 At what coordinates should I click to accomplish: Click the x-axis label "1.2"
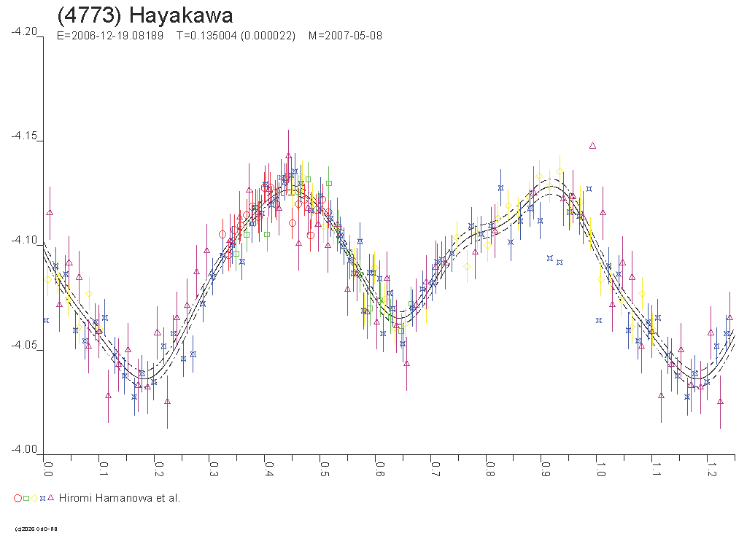point(711,469)
